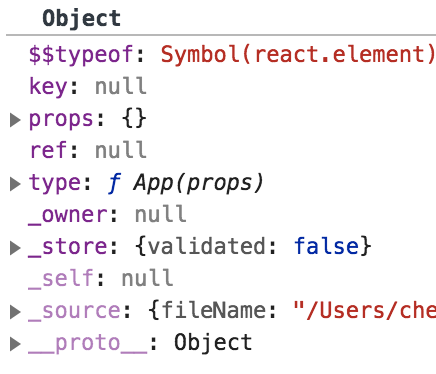The height and width of the screenshot is (374, 436).
Task: Select the _self property name
Action: pyautogui.click(x=61, y=278)
